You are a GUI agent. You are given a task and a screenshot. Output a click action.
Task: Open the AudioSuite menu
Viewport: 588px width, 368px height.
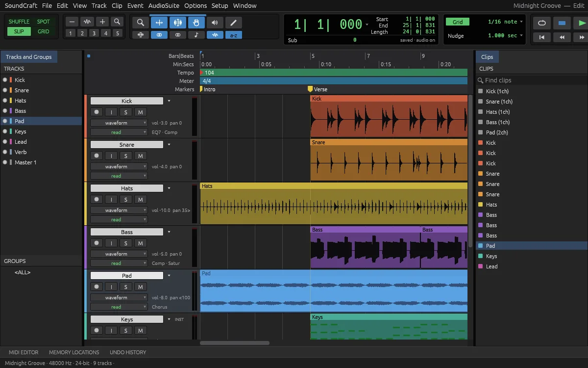tap(163, 6)
